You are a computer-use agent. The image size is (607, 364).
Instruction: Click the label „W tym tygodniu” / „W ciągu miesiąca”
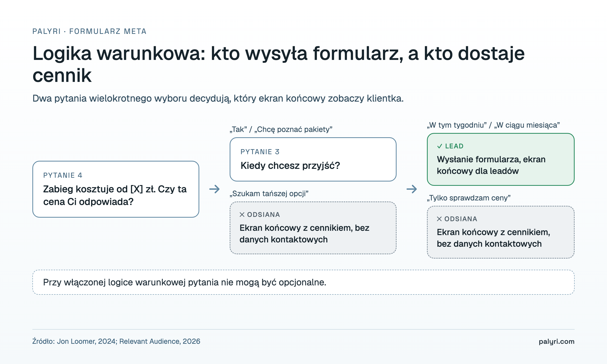point(493,125)
